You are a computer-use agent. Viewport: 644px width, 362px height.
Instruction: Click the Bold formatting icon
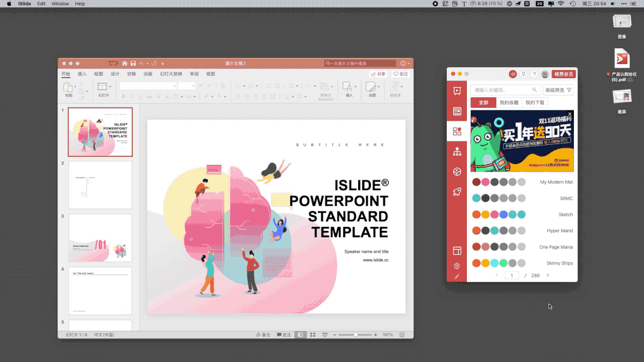pos(123,97)
